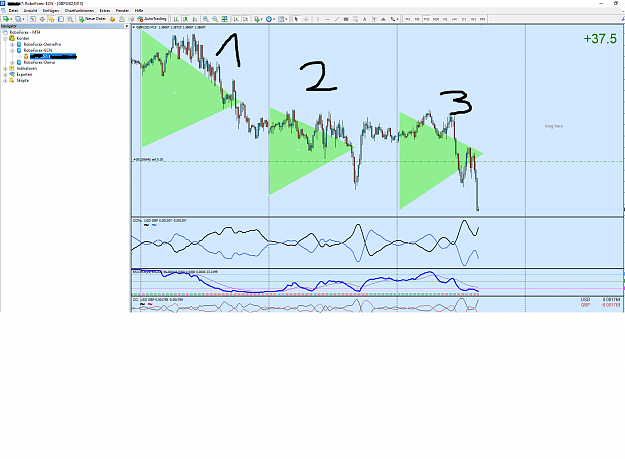
Task: Select the text 'A' drawing tool
Action: (x=364, y=19)
